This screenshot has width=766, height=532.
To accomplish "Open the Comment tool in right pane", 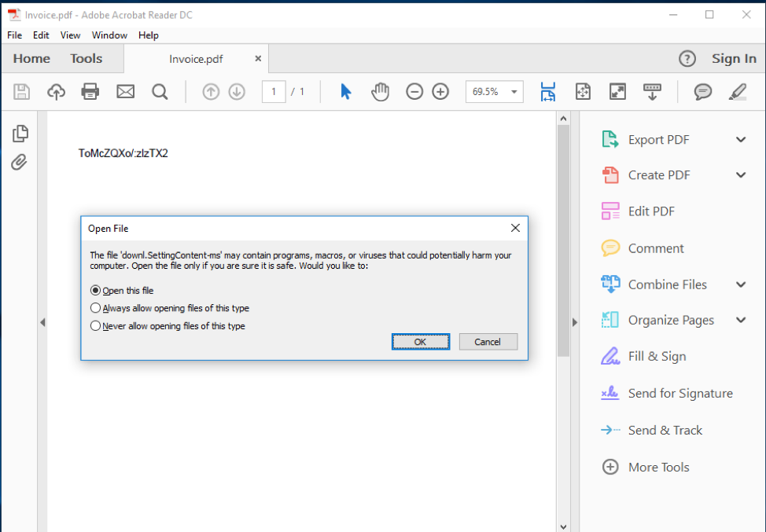I will [x=642, y=248].
